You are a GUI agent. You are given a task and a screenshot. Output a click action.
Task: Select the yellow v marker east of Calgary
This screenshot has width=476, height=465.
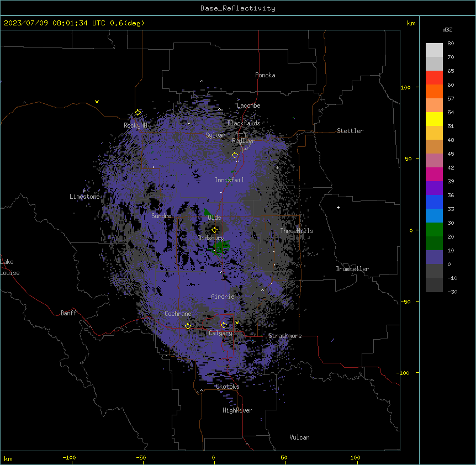tap(237, 323)
